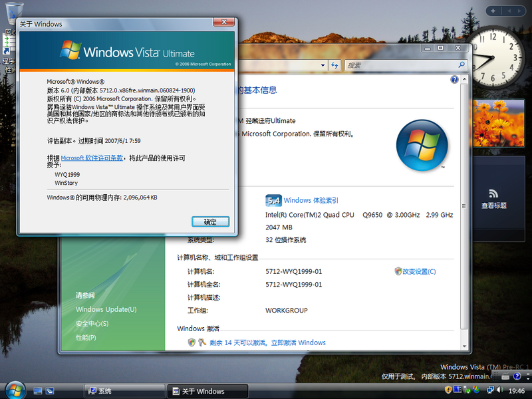Close the System window

458,49
